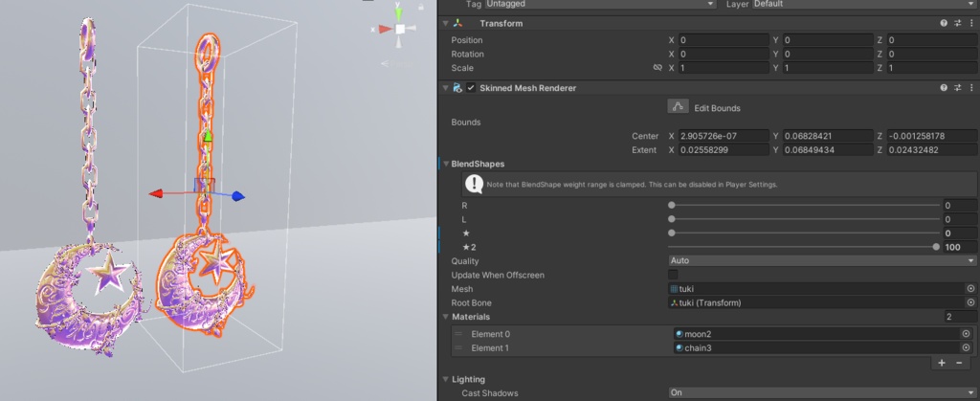Click the scene gizmo red X axis
Image resolution: width=980 pixels, height=401 pixels.
(385, 29)
